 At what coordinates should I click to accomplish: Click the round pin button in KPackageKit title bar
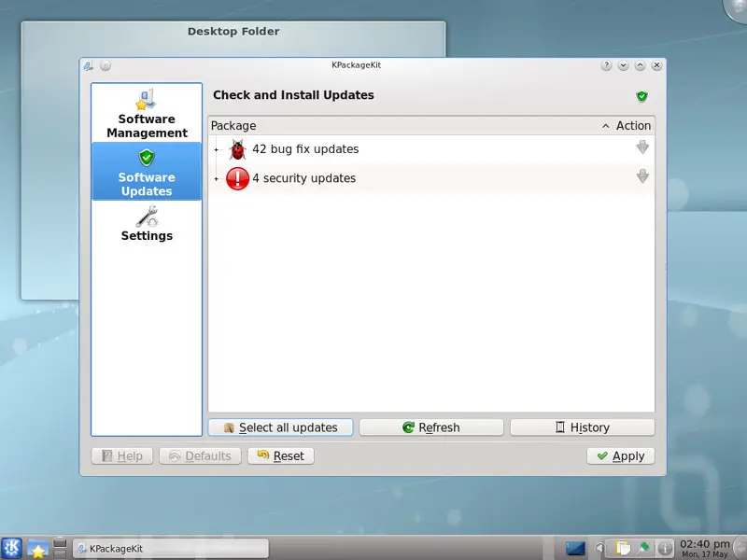tap(106, 65)
